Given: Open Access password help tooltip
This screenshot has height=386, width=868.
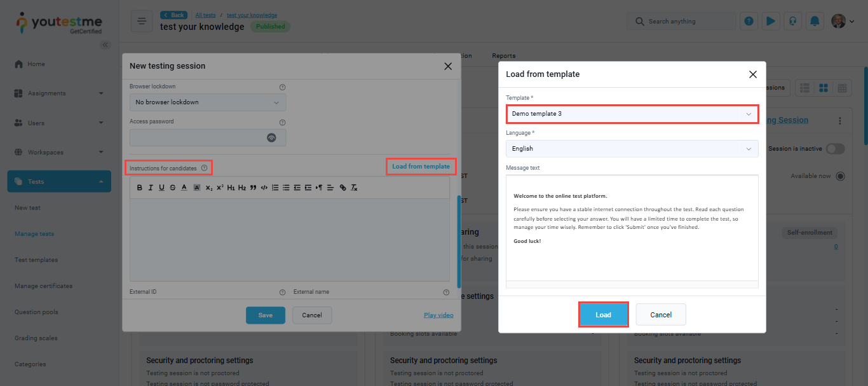Looking at the screenshot, I should tap(283, 122).
